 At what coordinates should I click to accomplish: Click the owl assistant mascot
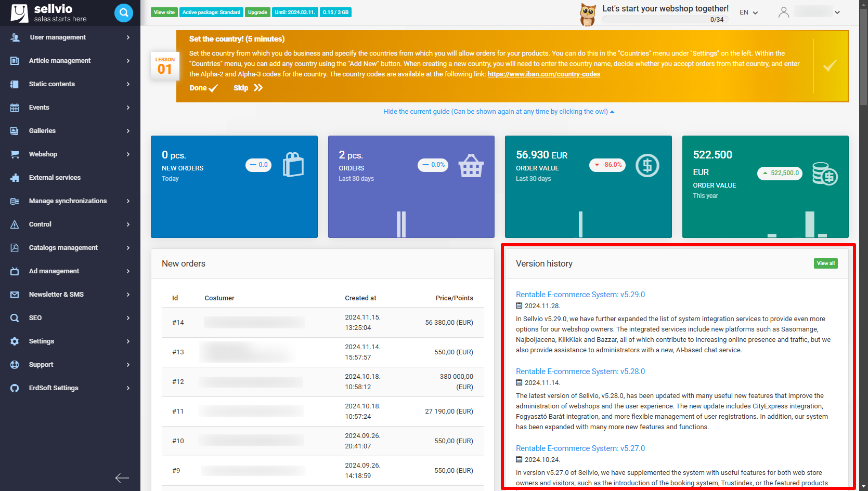click(x=588, y=14)
